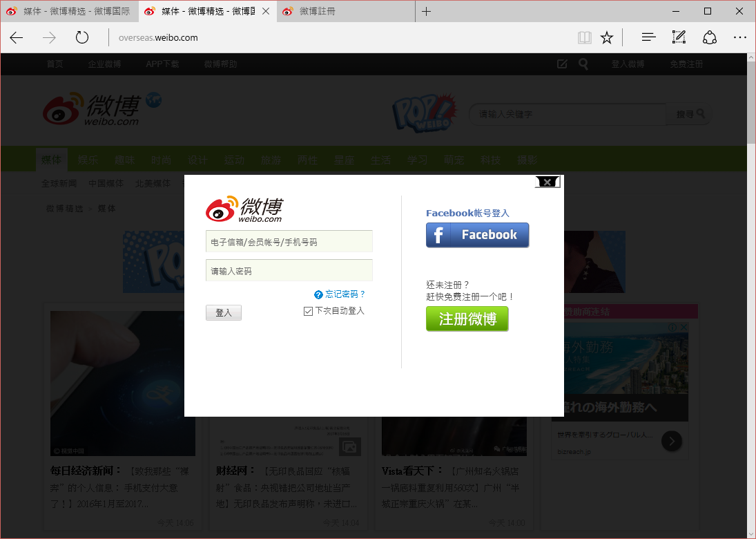Click the browser forward arrow
The width and height of the screenshot is (756, 539).
pyautogui.click(x=49, y=37)
